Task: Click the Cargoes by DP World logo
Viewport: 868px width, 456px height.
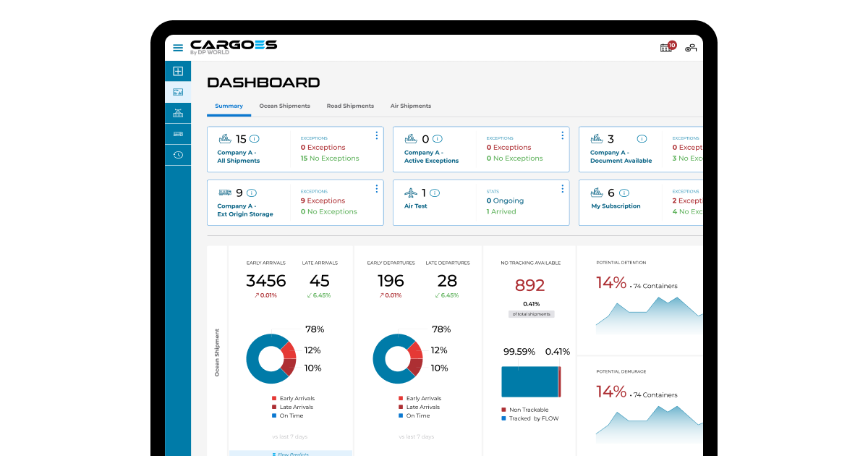Action: tap(234, 47)
